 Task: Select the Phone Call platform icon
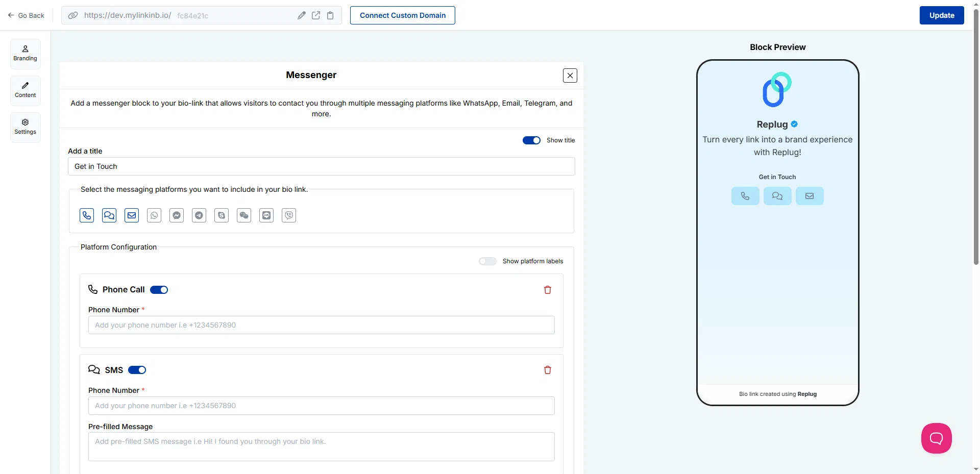coord(87,215)
